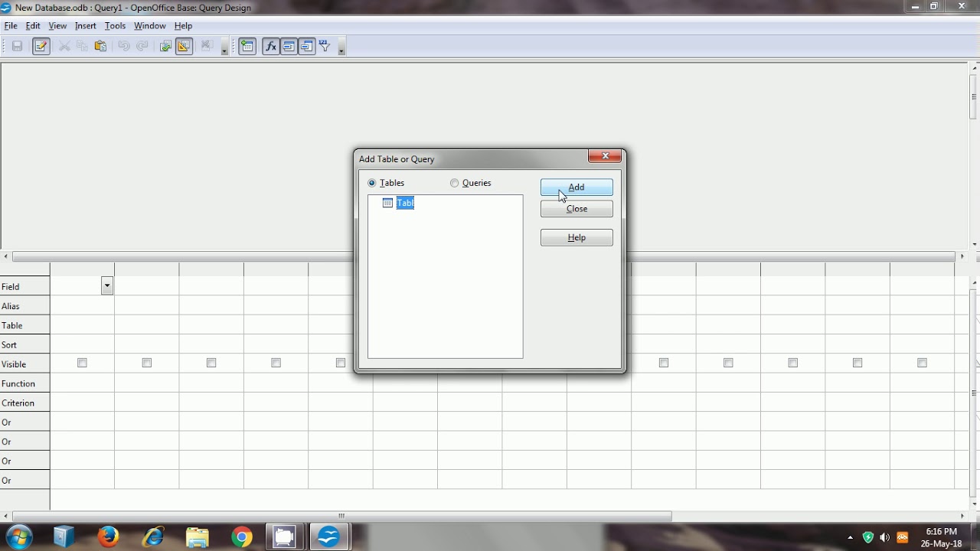980x551 pixels.
Task: Select the highlighted table in the Tables list
Action: (x=405, y=203)
